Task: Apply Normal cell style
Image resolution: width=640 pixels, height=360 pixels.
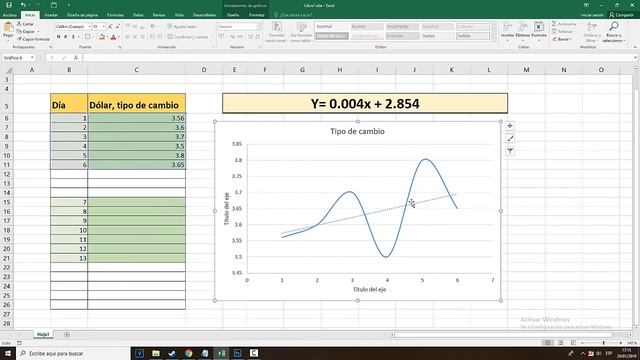Action: tap(331, 27)
